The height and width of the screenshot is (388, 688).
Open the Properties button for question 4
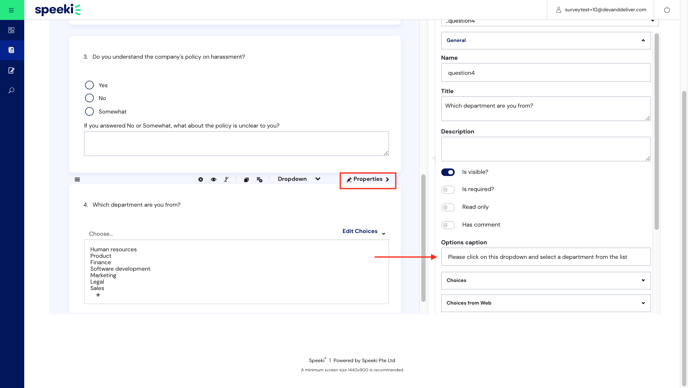click(368, 180)
